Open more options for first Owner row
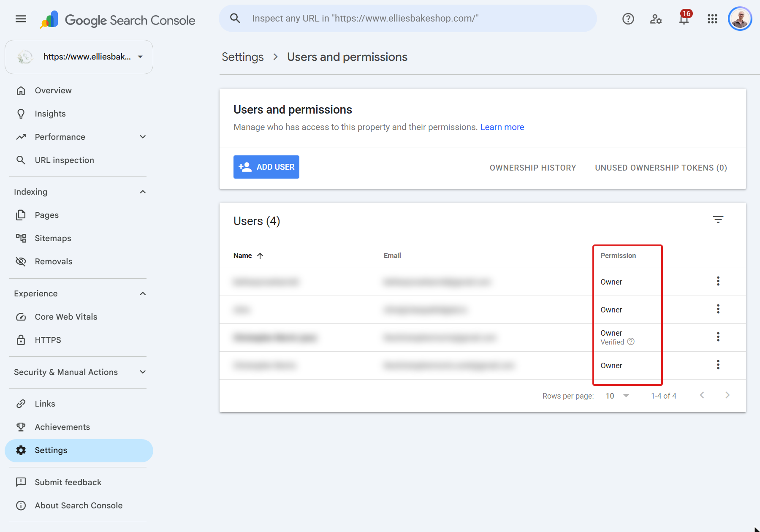760x532 pixels. [718, 281]
